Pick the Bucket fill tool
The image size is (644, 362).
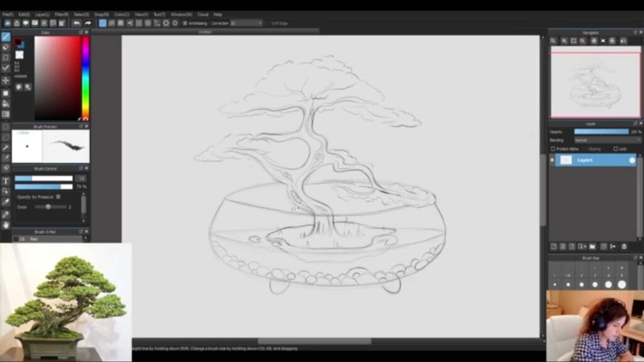coord(6,104)
